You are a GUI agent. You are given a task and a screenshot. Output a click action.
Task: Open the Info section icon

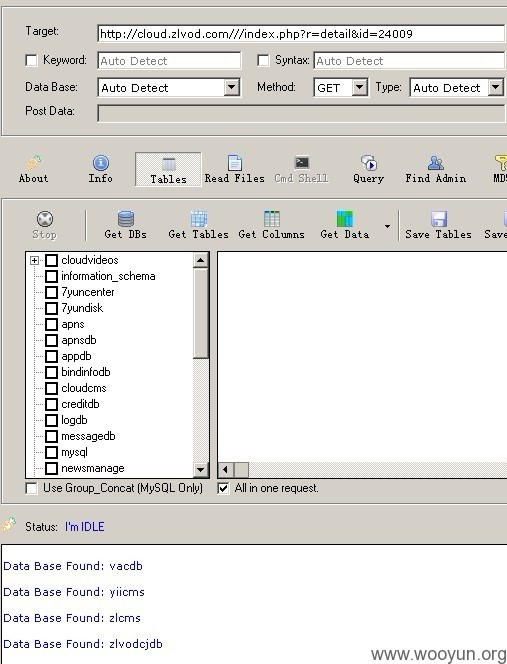[x=100, y=163]
